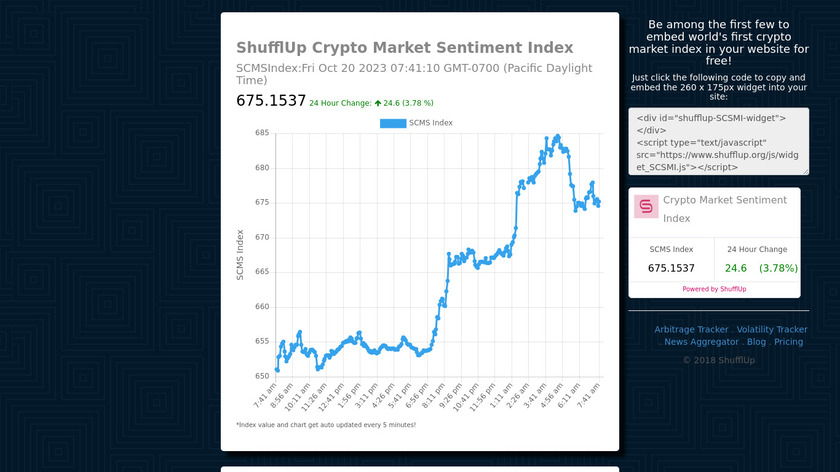Click the ShufflUp pink logo icon in widget
Image resolution: width=840 pixels, height=472 pixels.
(646, 206)
